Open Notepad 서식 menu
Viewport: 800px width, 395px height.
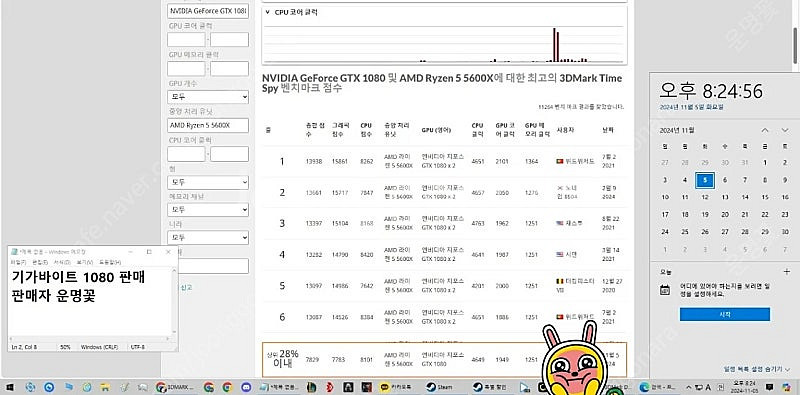(62, 262)
